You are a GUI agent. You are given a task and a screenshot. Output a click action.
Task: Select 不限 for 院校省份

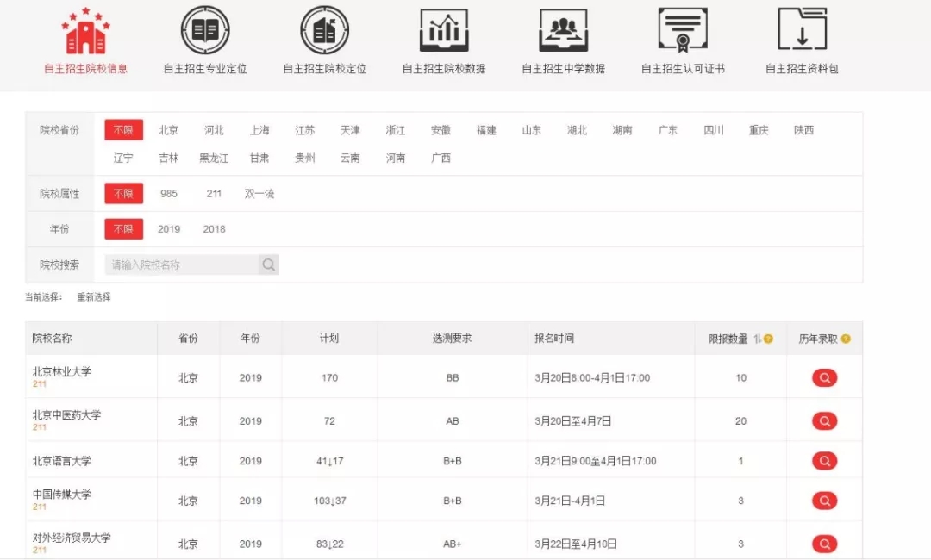(123, 130)
